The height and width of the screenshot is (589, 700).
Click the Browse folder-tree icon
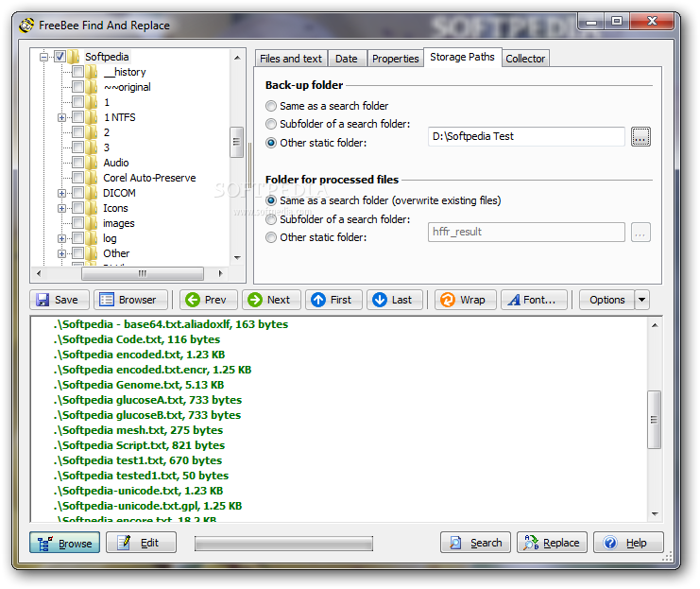[x=45, y=543]
